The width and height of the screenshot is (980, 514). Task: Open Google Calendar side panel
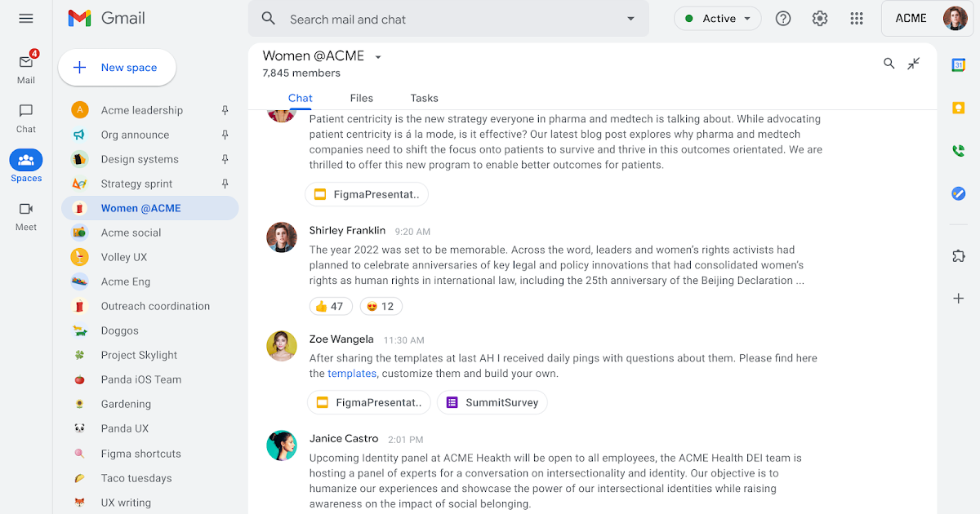click(959, 65)
